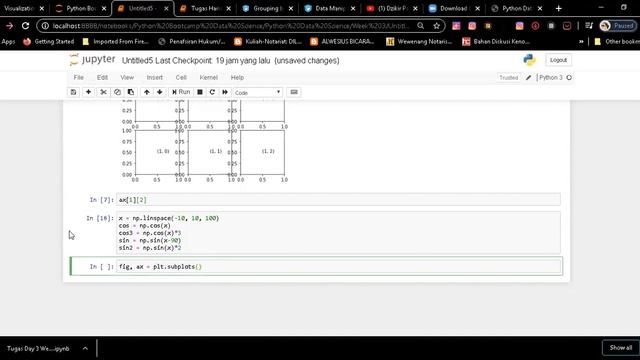Open the command palette keyboard icon
Screen dimensions: 640x360
(x=294, y=92)
